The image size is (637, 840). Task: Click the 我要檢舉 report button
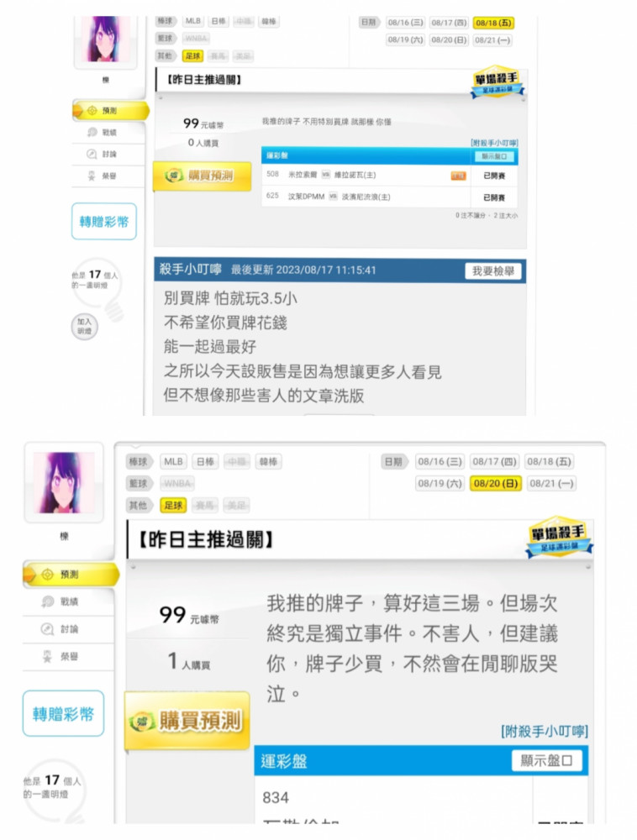pos(493,271)
